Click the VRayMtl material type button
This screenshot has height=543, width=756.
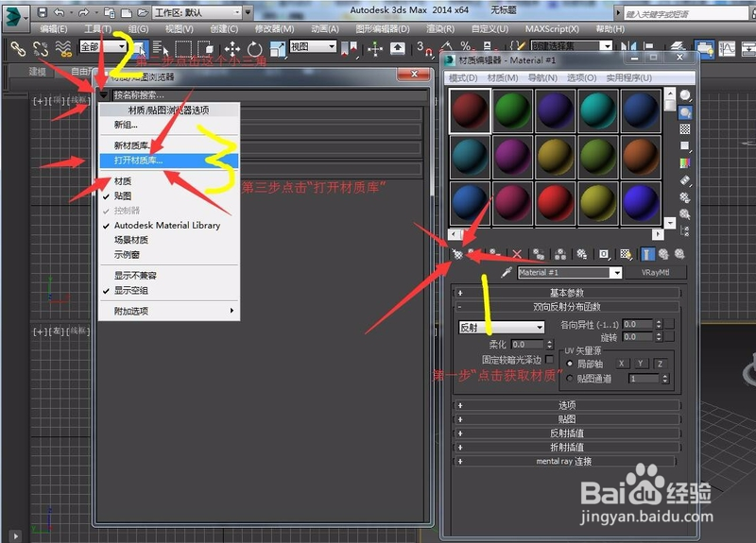pos(656,273)
